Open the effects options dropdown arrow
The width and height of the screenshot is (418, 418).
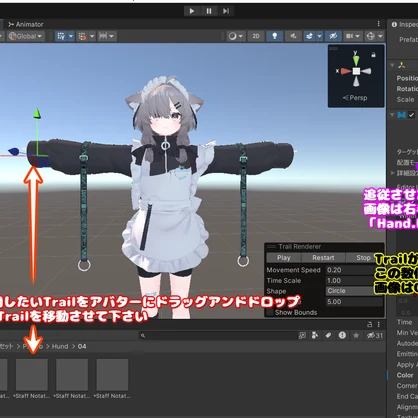[319, 36]
